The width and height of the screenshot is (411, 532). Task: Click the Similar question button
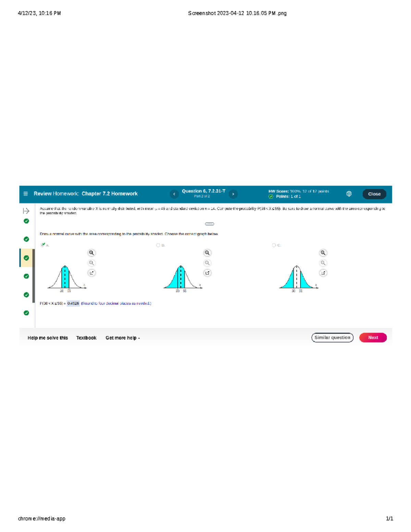click(x=332, y=337)
